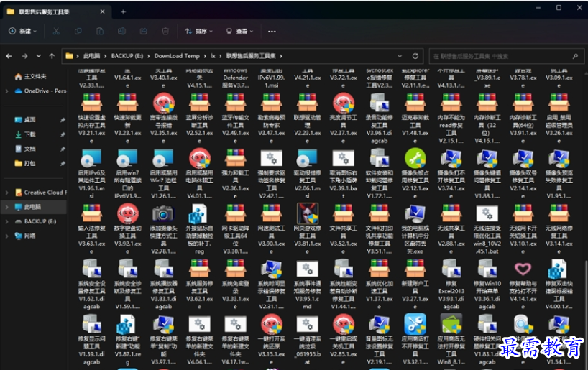Screen dimensions: 588x370
Task: Select the 修复右键"新建"功能 V3.87.1.reg file icon
Action: pyautogui.click(x=127, y=324)
